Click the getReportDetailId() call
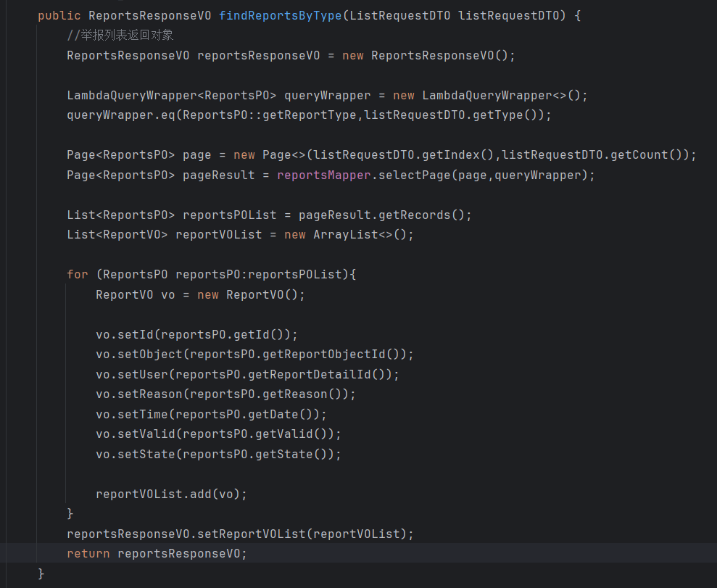This screenshot has width=717, height=588. [316, 374]
